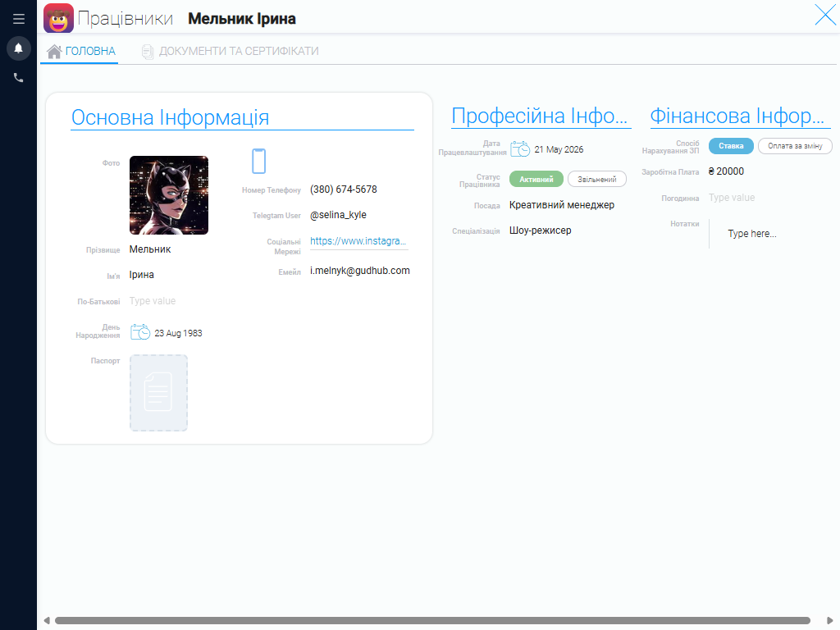Open the employee photo thumbnail
The height and width of the screenshot is (630, 840).
click(x=169, y=195)
